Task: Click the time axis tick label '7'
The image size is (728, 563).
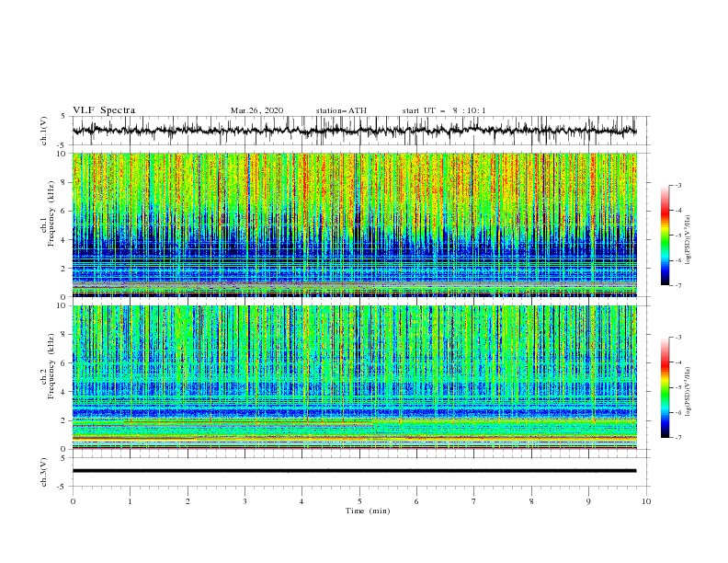Action: (x=474, y=501)
